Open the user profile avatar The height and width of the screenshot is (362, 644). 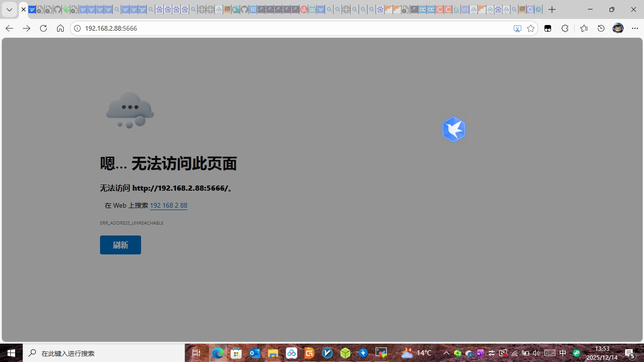coord(618,28)
